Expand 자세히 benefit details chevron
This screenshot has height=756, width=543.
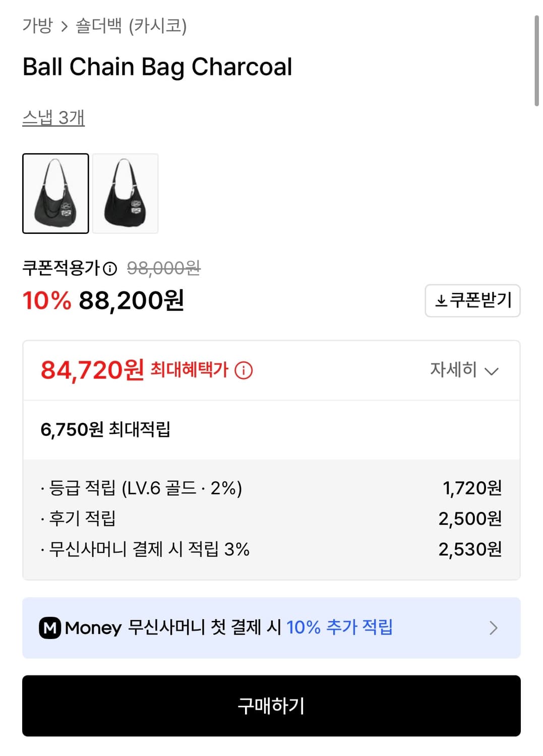pos(491,371)
